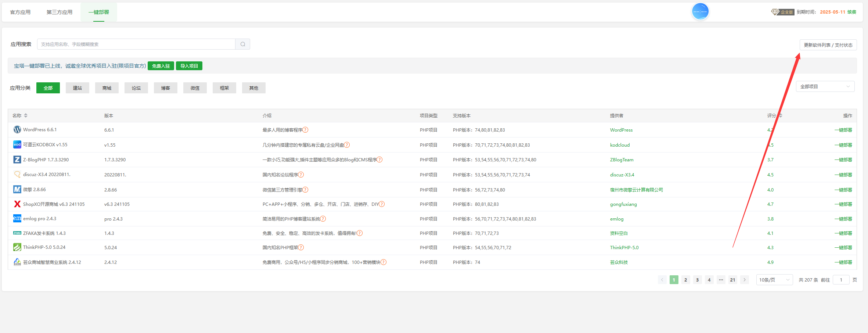Open help icon beside KODBOX description

pyautogui.click(x=347, y=145)
